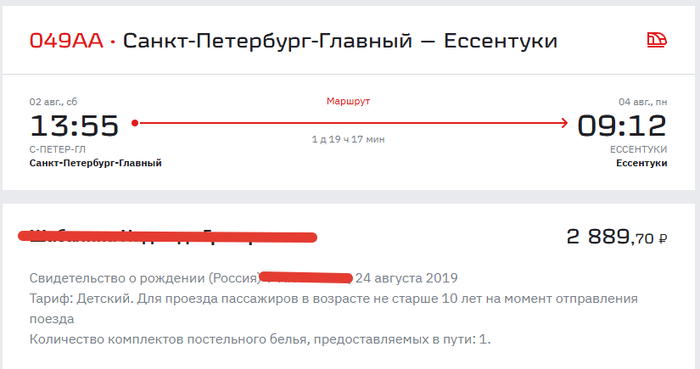
Task: Click arrival date 04 авг., пн
Action: [x=643, y=102]
